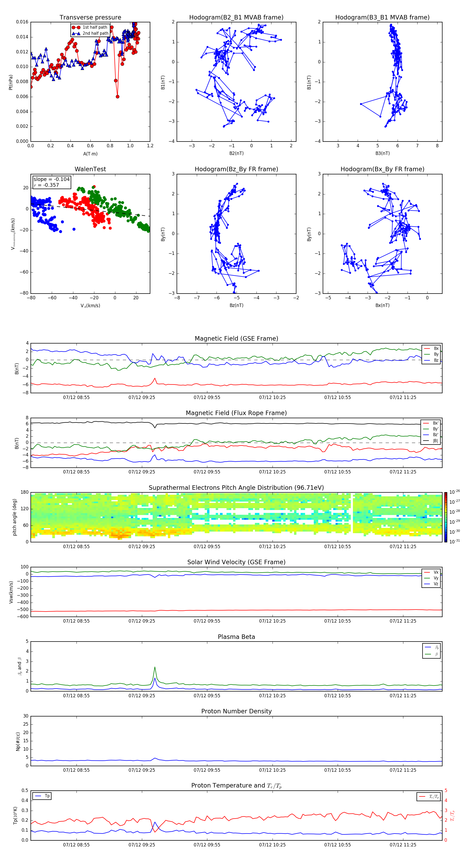Click the 'Proton Temperature and Te/Tp' title
This screenshot has width=473, height=868.
pyautogui.click(x=236, y=786)
